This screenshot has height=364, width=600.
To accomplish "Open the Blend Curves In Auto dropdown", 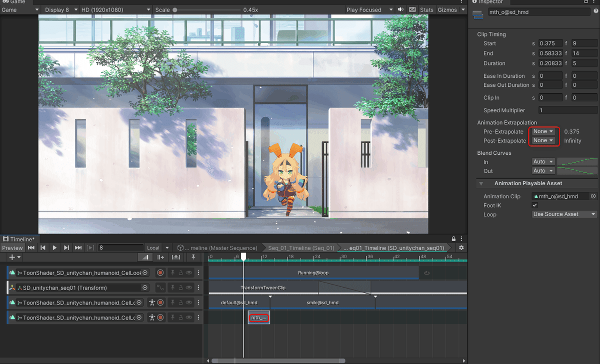I will pos(543,162).
